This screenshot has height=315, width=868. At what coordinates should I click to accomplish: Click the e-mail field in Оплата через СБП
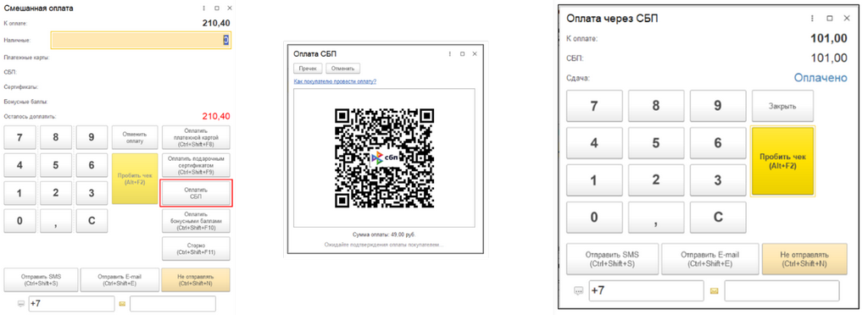pyautogui.click(x=782, y=290)
